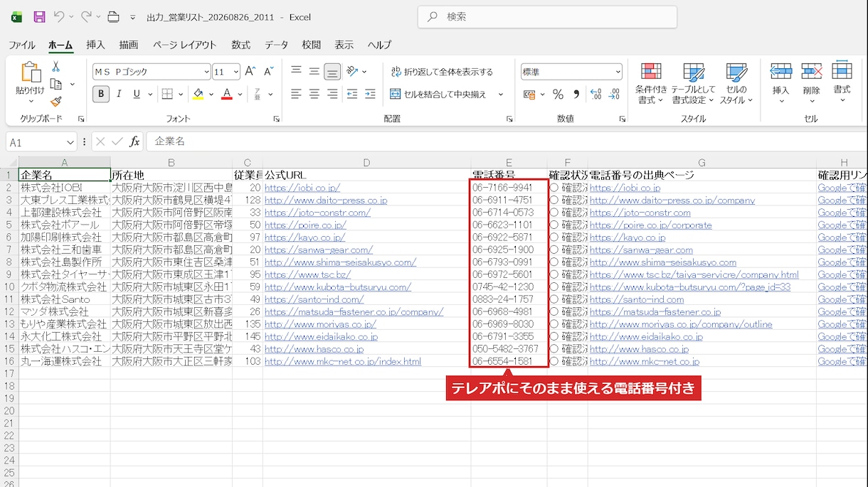Apply the red font color A
868x487 pixels.
pyautogui.click(x=227, y=94)
